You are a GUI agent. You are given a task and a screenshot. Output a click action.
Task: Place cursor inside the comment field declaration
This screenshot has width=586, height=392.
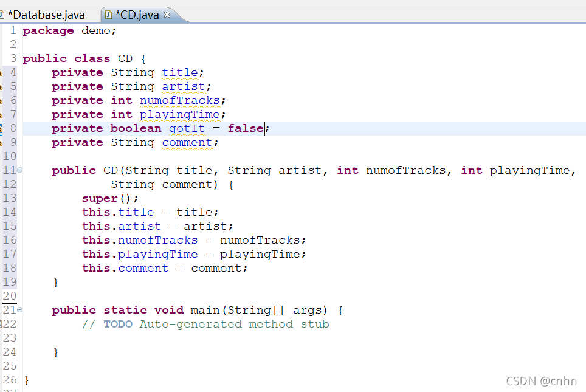(187, 142)
